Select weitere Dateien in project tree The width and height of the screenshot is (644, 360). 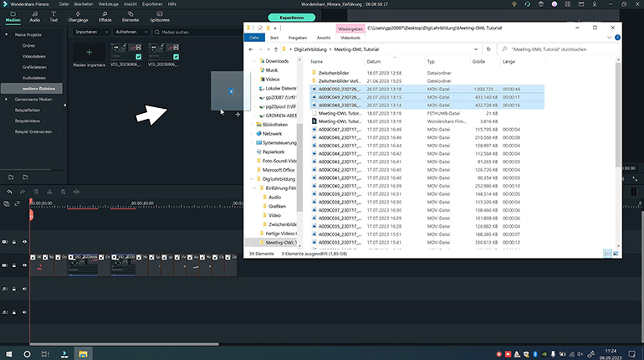(x=32, y=89)
